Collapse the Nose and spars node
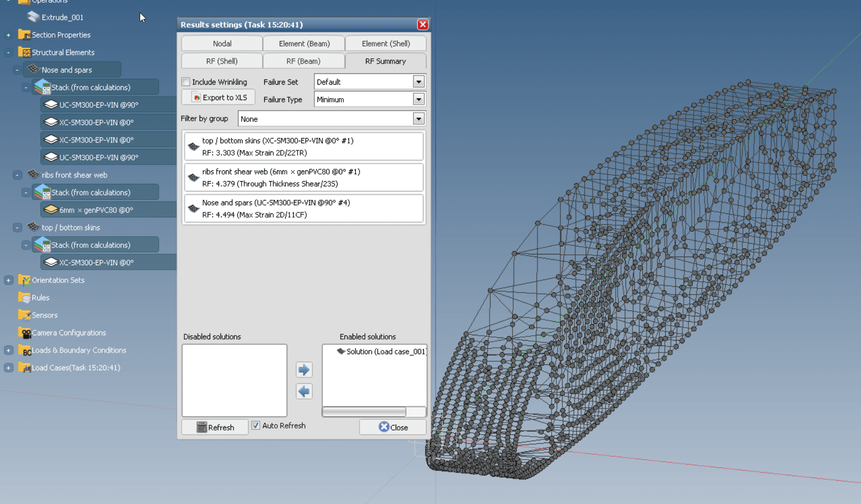Viewport: 861px width, 504px height. [17, 70]
